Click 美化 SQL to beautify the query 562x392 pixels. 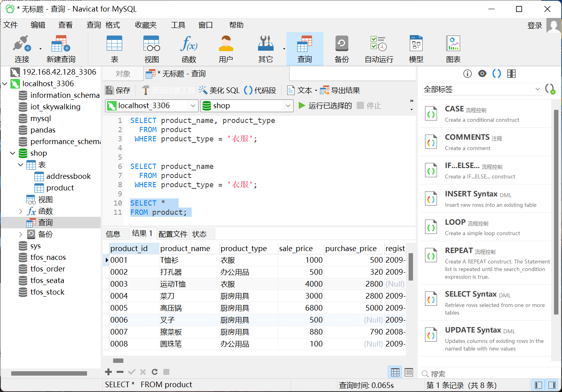(219, 90)
